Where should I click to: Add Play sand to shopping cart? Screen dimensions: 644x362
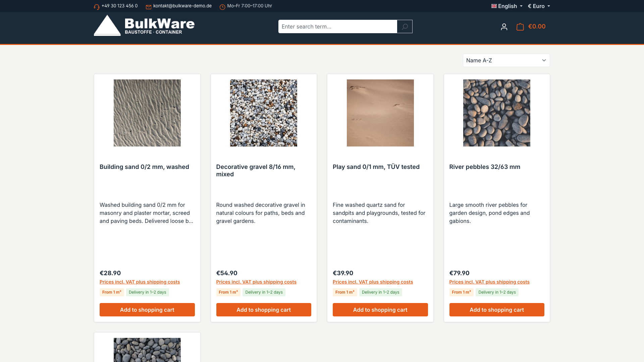[x=380, y=310]
